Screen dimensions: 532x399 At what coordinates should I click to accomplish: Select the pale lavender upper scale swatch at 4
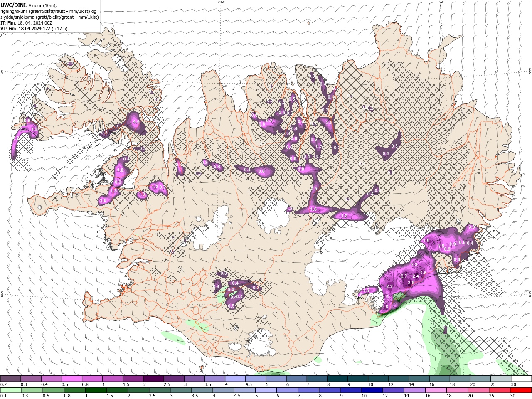click(235, 379)
